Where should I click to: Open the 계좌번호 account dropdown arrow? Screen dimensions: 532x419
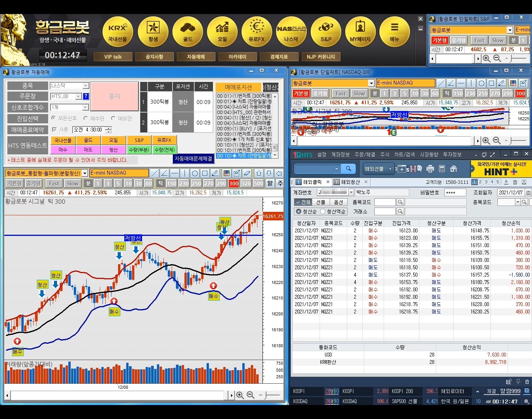351,192
